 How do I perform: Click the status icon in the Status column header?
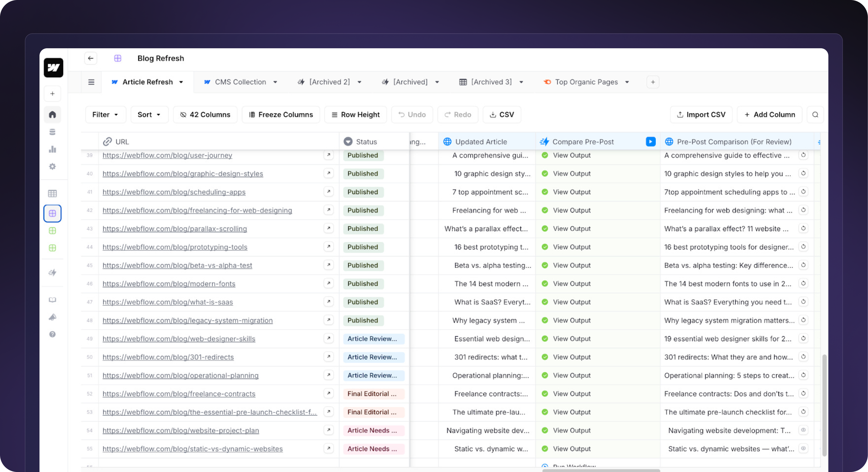348,142
